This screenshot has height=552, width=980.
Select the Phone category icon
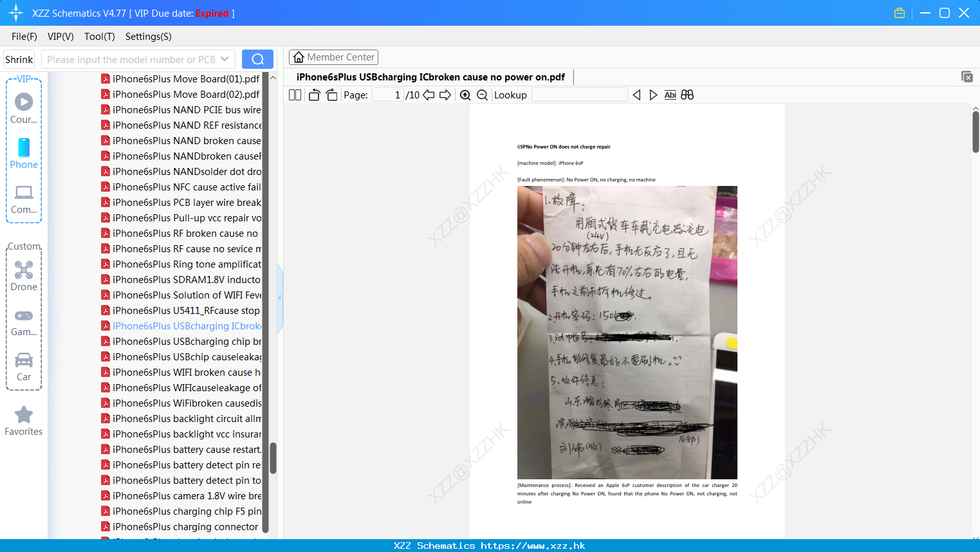24,147
